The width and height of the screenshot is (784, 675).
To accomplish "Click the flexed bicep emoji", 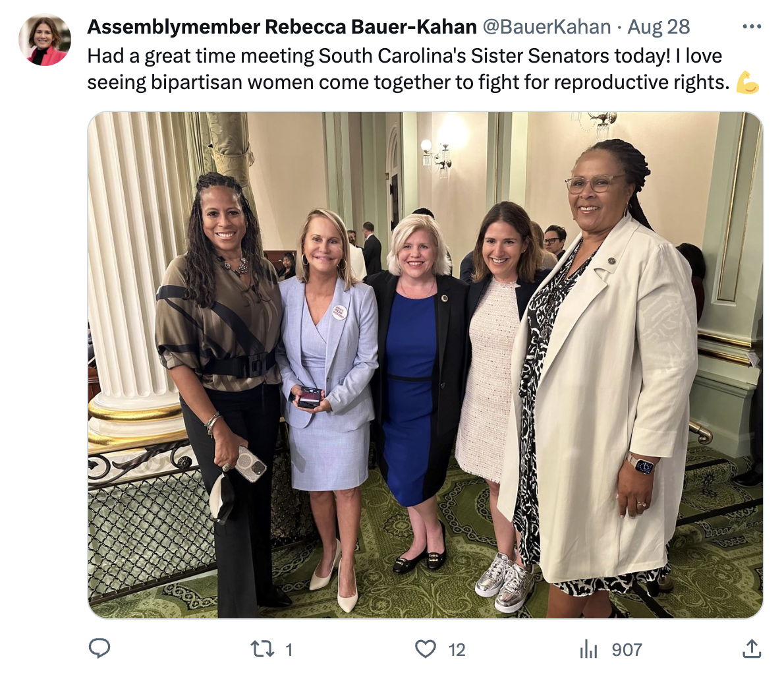I will coord(748,82).
